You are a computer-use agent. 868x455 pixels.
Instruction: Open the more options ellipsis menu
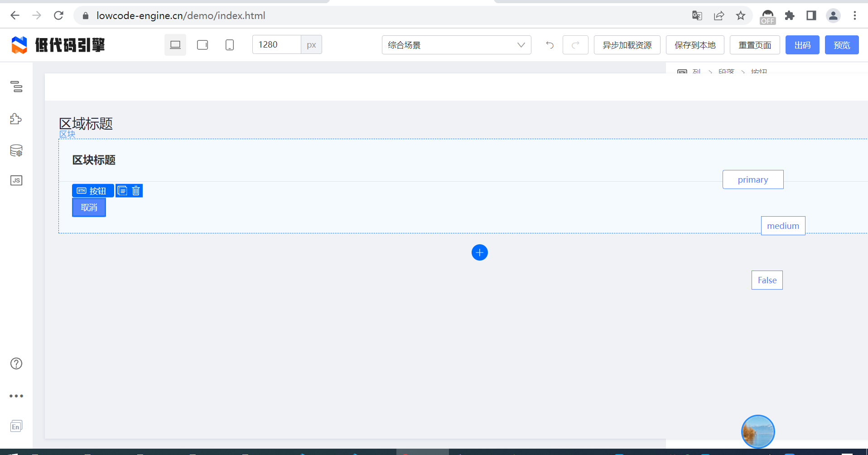click(x=16, y=396)
